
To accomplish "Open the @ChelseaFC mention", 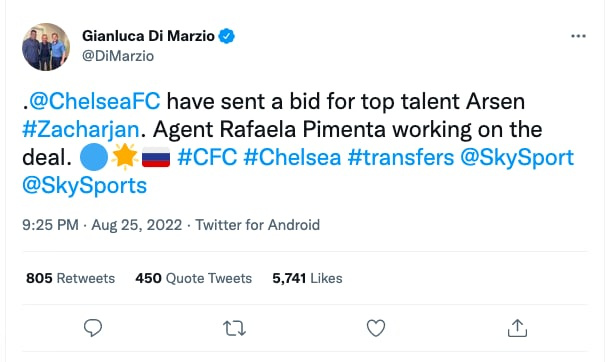I will [x=95, y=101].
